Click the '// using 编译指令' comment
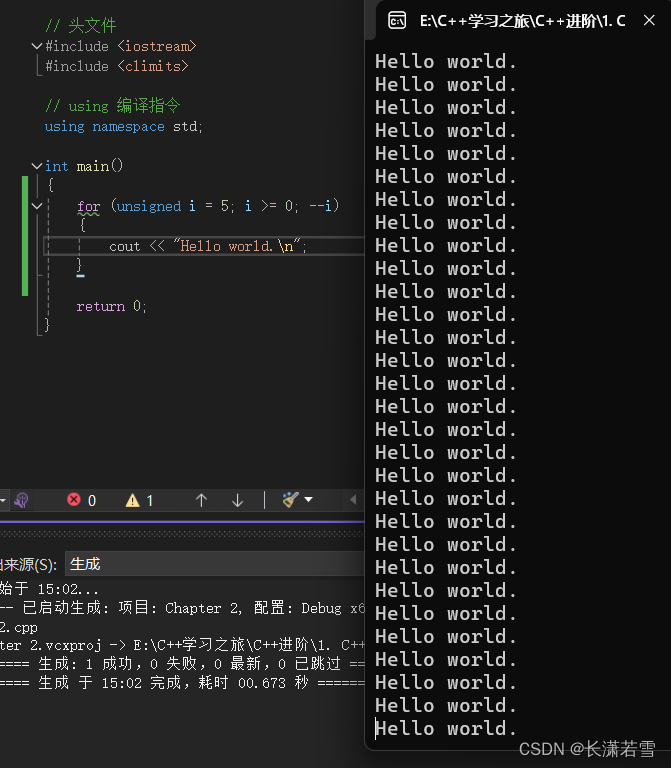 (x=113, y=106)
